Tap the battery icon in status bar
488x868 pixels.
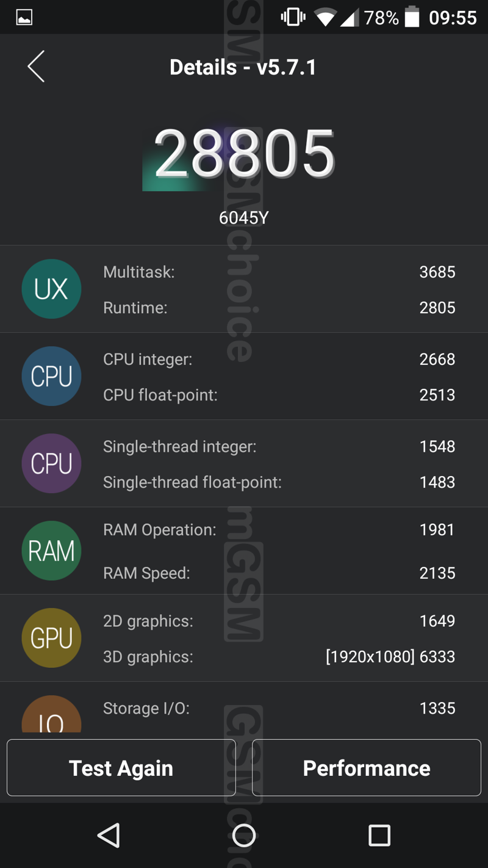412,17
